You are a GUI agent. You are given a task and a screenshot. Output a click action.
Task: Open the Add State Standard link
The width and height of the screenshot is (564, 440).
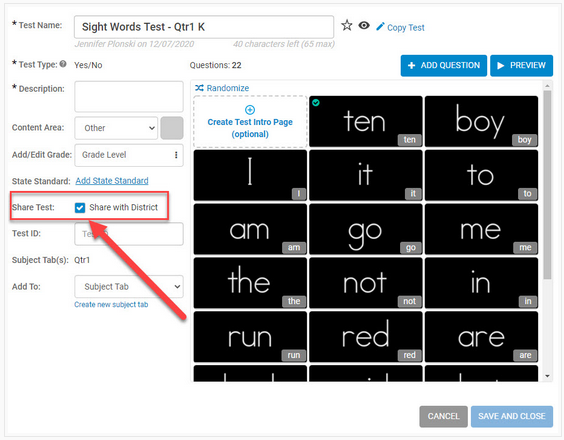(x=112, y=181)
